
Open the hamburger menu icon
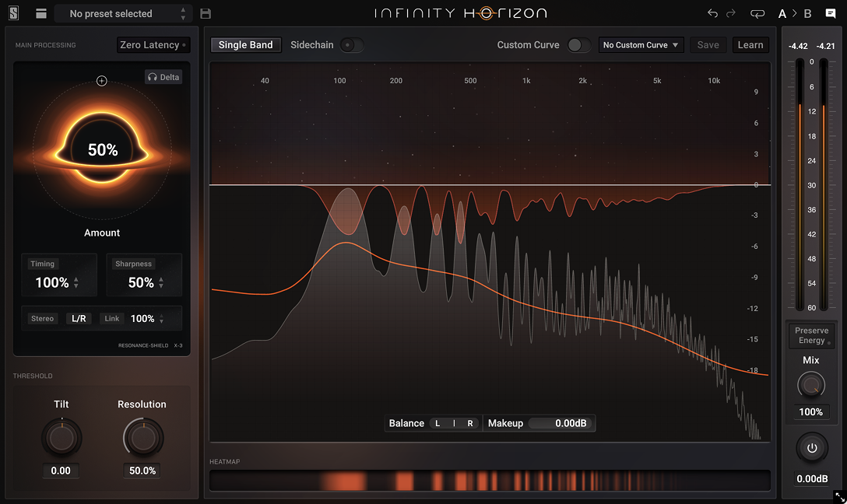point(40,13)
